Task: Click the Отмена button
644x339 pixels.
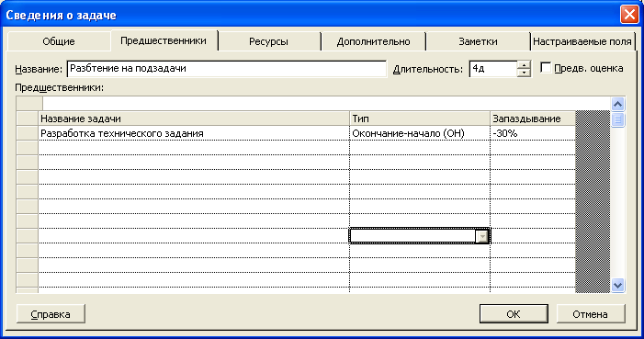Action: click(590, 314)
